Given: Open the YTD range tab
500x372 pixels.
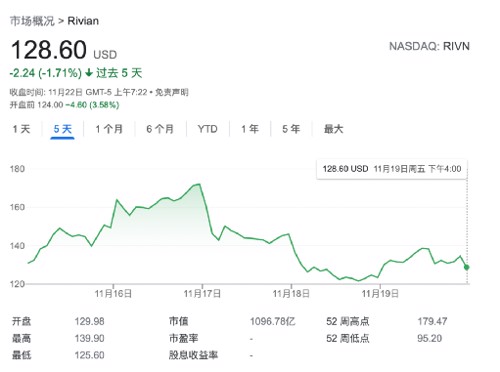Looking at the screenshot, I should (x=207, y=129).
